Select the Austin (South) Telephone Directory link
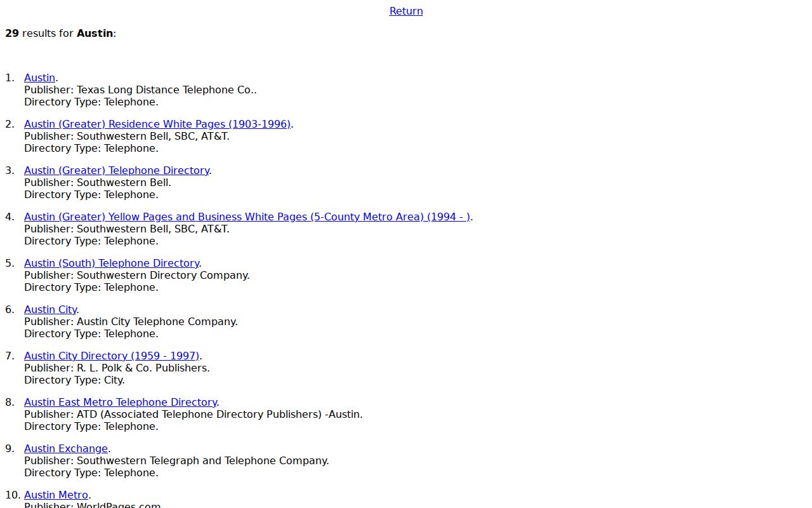This screenshot has width=812, height=508. point(112,263)
